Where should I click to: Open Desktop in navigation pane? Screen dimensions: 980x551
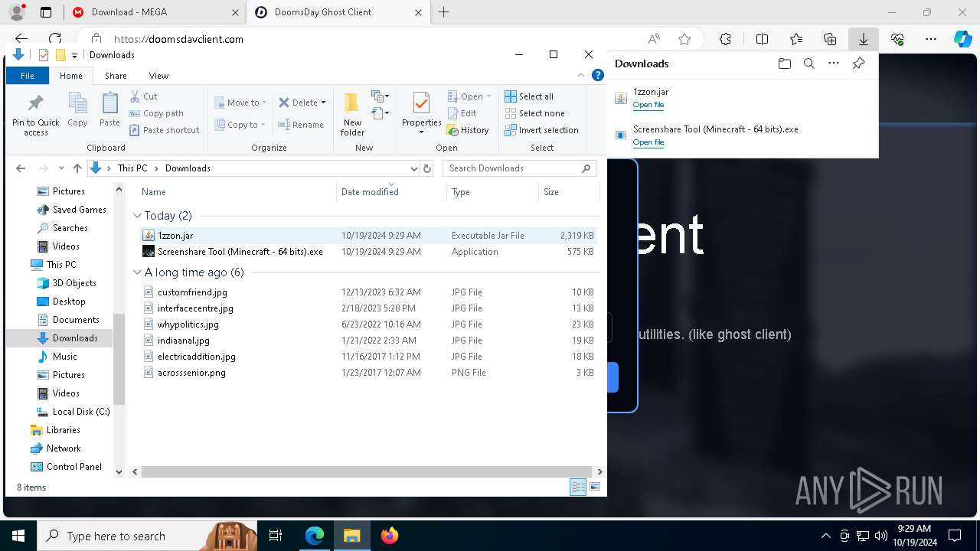(x=69, y=302)
